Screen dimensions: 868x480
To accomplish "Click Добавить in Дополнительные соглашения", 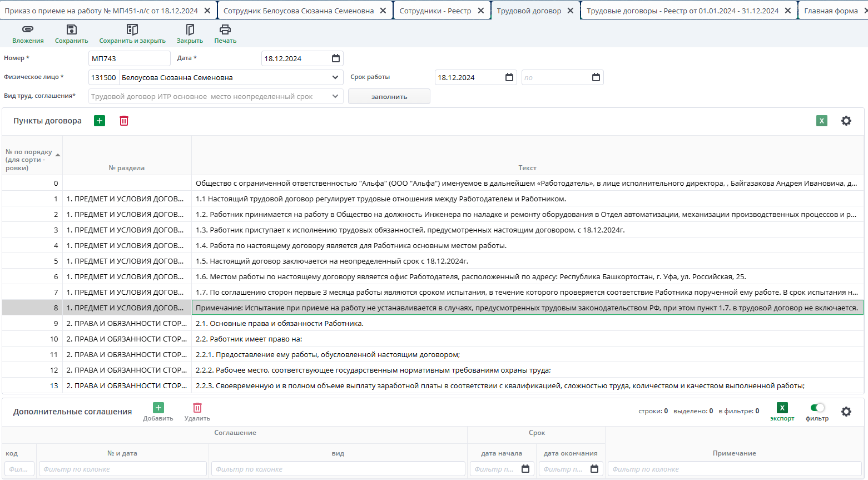I will tap(158, 408).
